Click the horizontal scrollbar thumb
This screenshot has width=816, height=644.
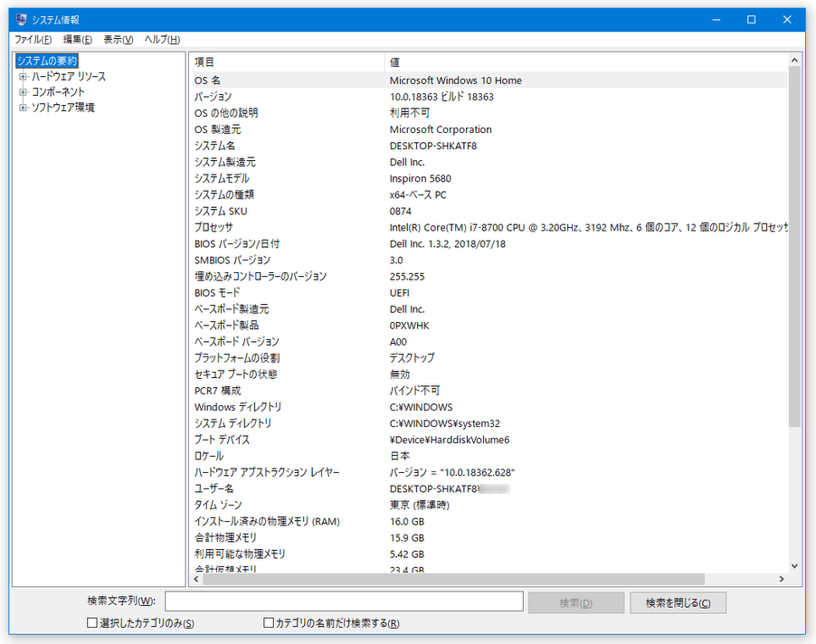click(453, 579)
